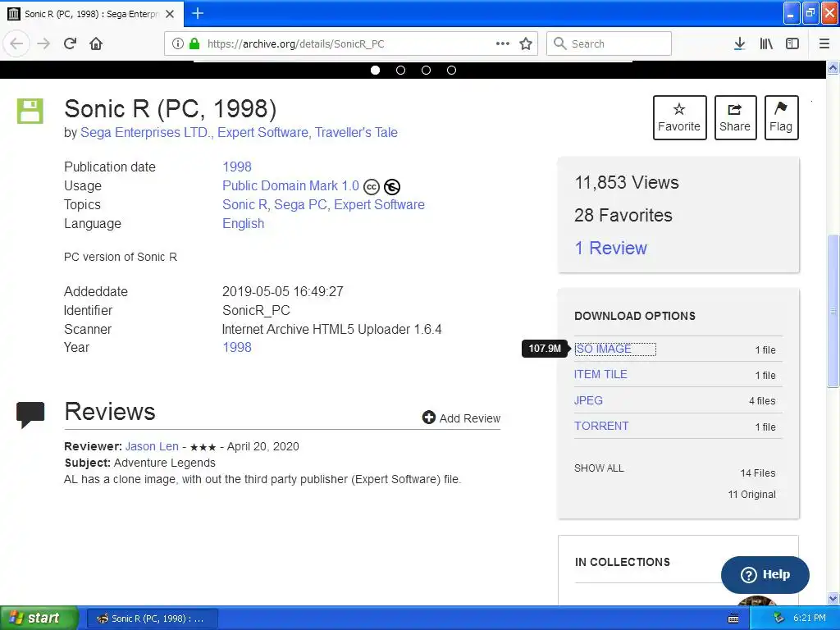Toggle the sidebar view icon
Viewport: 840px width, 630px height.
[792, 43]
